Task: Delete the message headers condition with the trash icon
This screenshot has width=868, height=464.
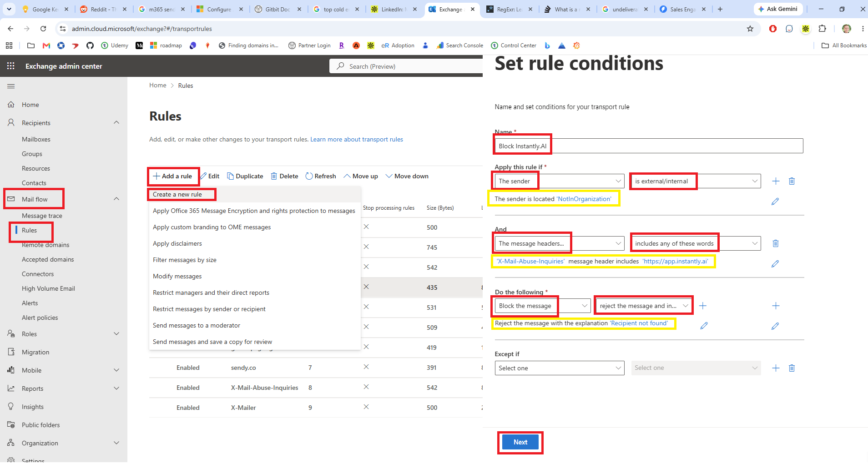Action: (x=776, y=243)
